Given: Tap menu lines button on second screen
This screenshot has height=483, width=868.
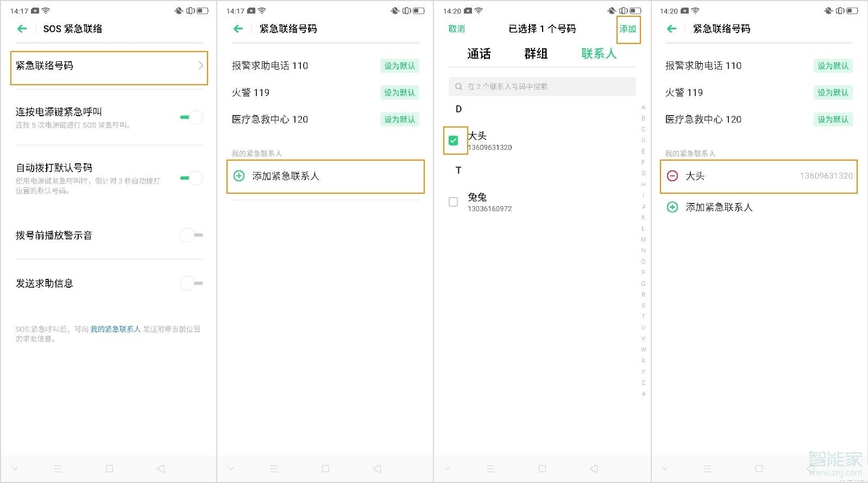Looking at the screenshot, I should [274, 468].
